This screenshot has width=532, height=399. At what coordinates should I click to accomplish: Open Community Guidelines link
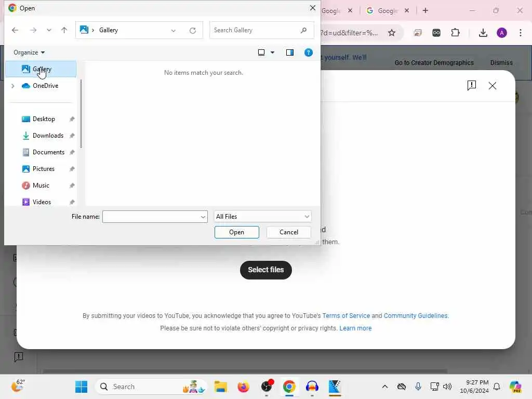tap(416, 316)
